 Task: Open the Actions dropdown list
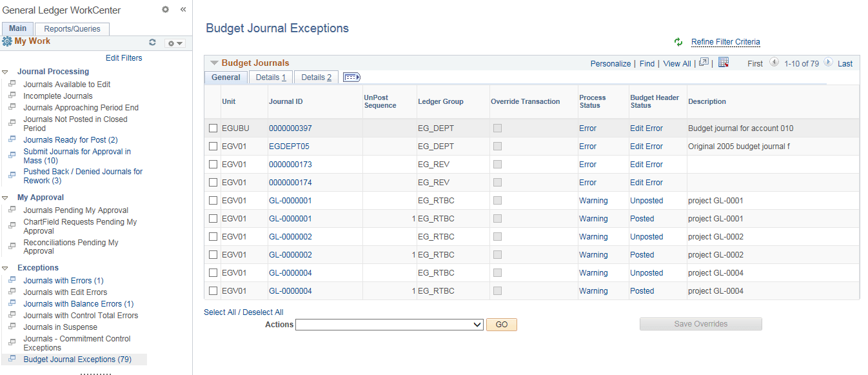coord(389,324)
